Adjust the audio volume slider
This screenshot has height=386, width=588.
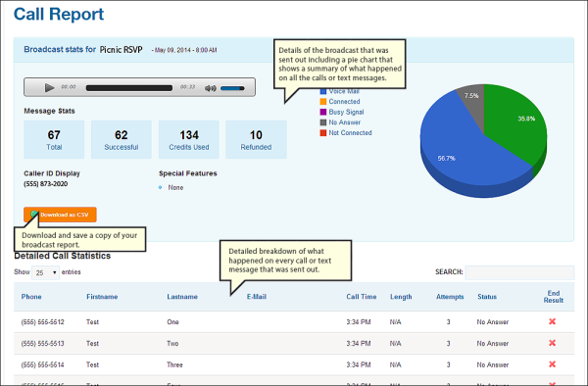pyautogui.click(x=232, y=88)
